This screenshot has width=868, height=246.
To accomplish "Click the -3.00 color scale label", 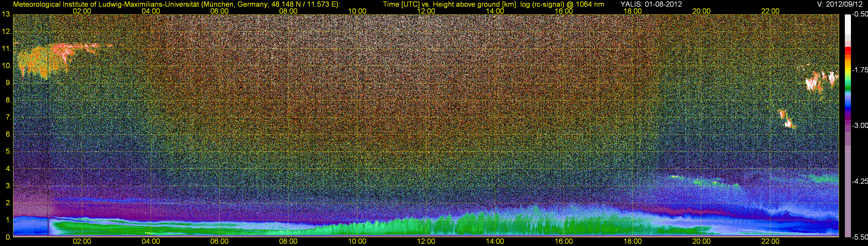I will (860, 125).
